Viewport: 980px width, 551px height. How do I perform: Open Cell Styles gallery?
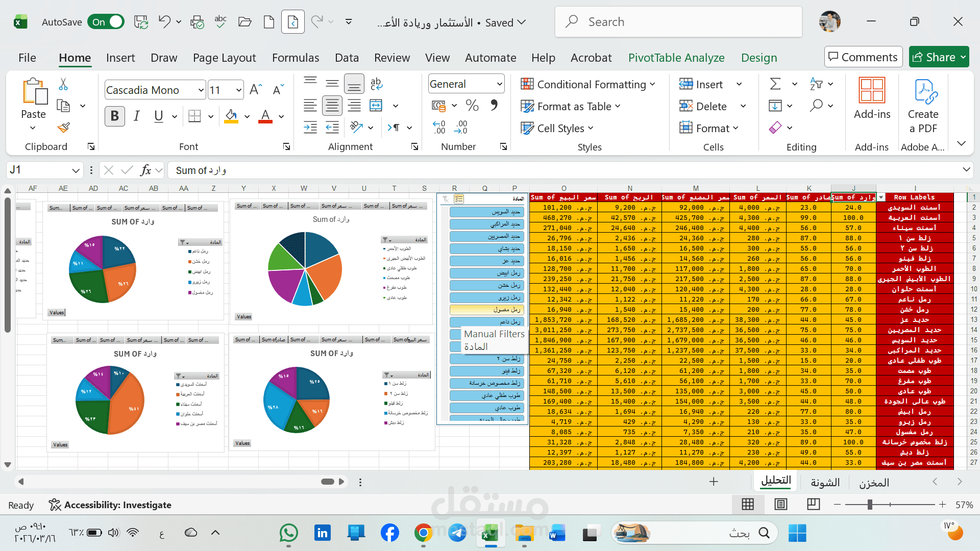pos(556,128)
